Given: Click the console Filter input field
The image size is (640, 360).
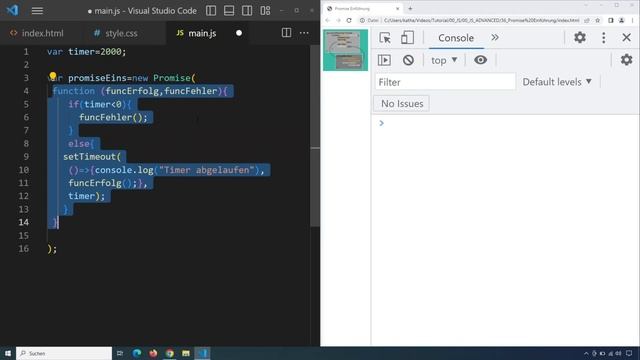Looking at the screenshot, I should coord(445,82).
